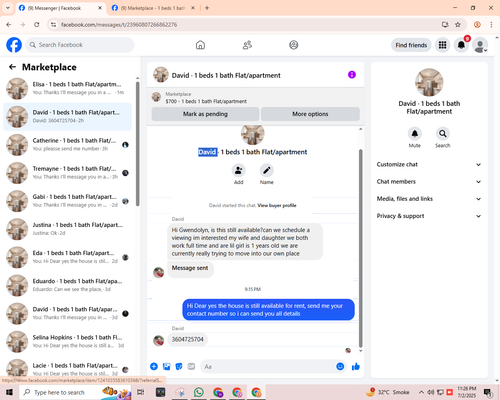The width and height of the screenshot is (500, 400).
Task: Open Eda conversation in chat list
Action: pyautogui.click(x=68, y=257)
